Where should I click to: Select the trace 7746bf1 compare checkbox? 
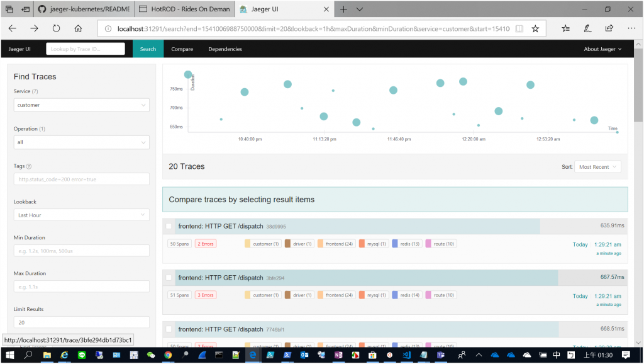click(169, 329)
